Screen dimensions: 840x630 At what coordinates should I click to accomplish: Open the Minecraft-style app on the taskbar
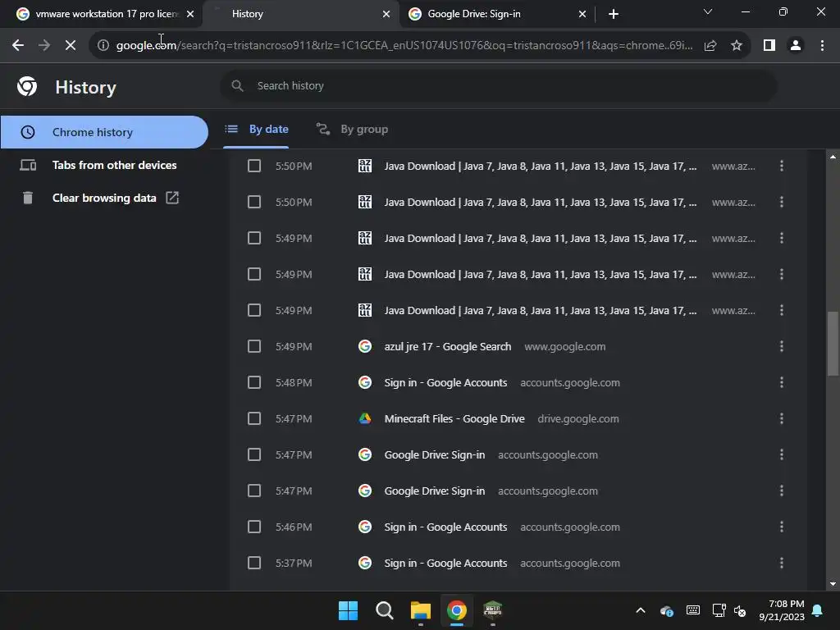click(x=492, y=610)
